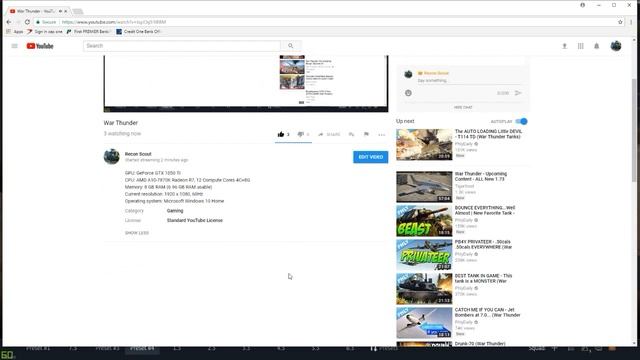Viewport: 640px width, 360px height.
Task: Send the chat message arrow
Action: (518, 93)
